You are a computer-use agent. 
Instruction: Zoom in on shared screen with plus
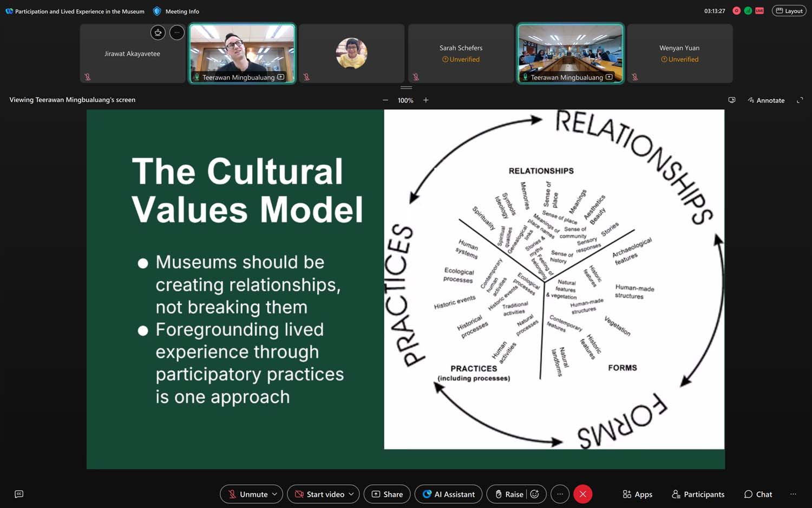[426, 100]
